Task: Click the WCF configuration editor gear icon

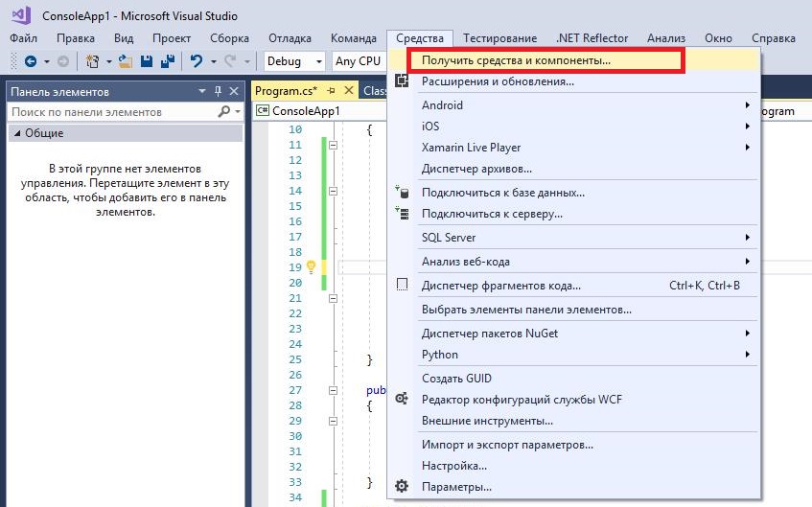Action: (x=402, y=399)
